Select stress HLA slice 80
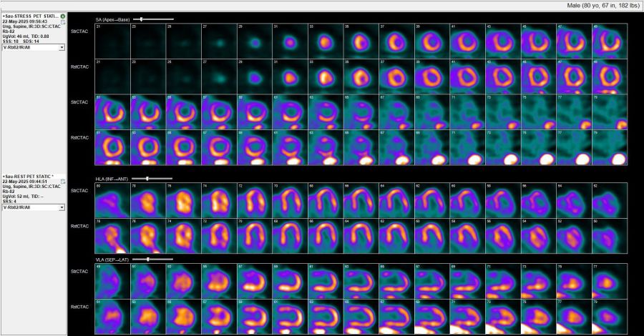The image size is (644, 336). point(112,199)
